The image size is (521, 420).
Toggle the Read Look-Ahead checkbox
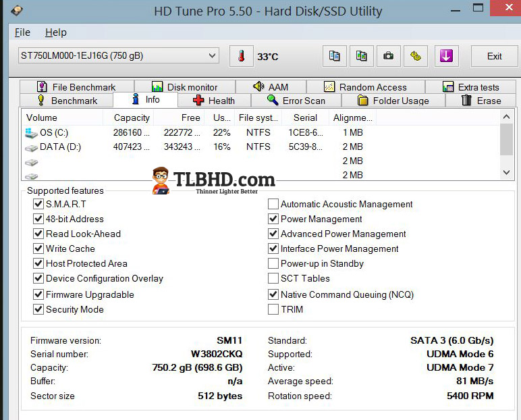[38, 234]
